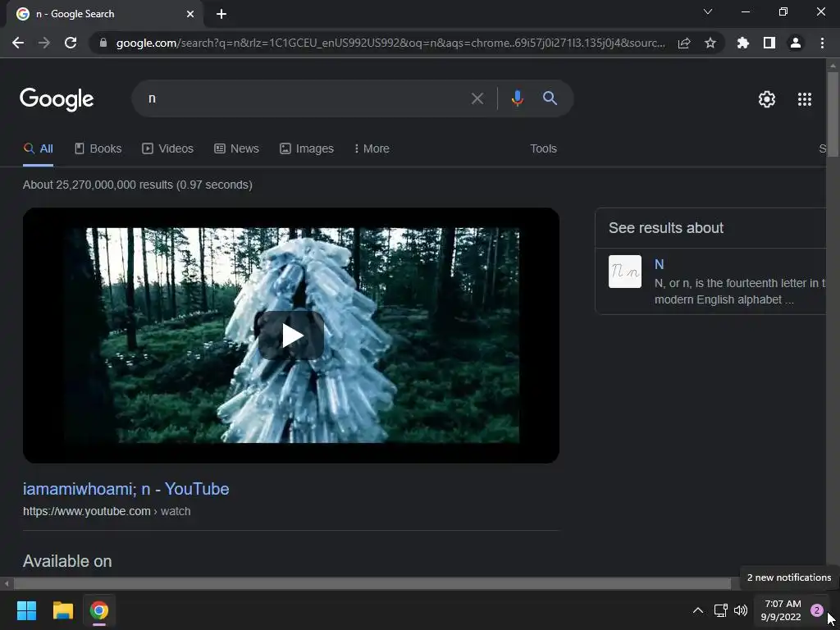This screenshot has height=630, width=840.
Task: Bookmark this tab with the star
Action: [x=710, y=43]
